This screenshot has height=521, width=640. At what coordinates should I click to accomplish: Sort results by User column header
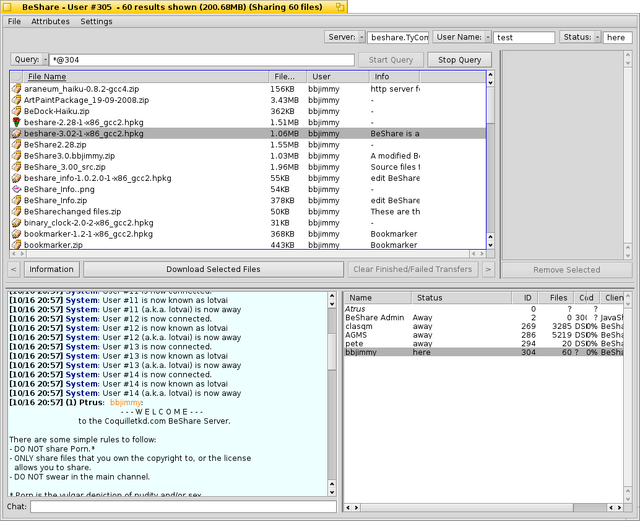[x=338, y=76]
